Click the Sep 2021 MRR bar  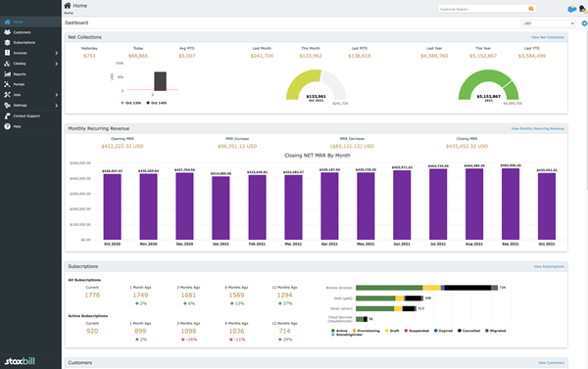point(511,204)
